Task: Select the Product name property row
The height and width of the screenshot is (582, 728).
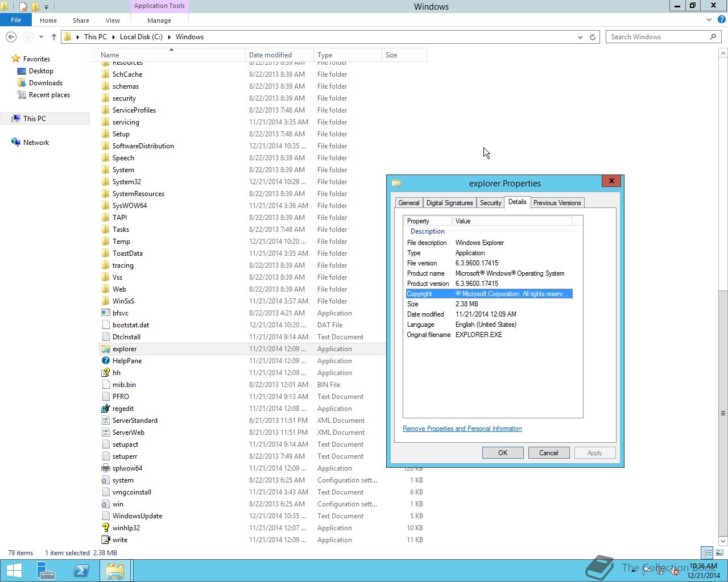Action: coord(489,273)
